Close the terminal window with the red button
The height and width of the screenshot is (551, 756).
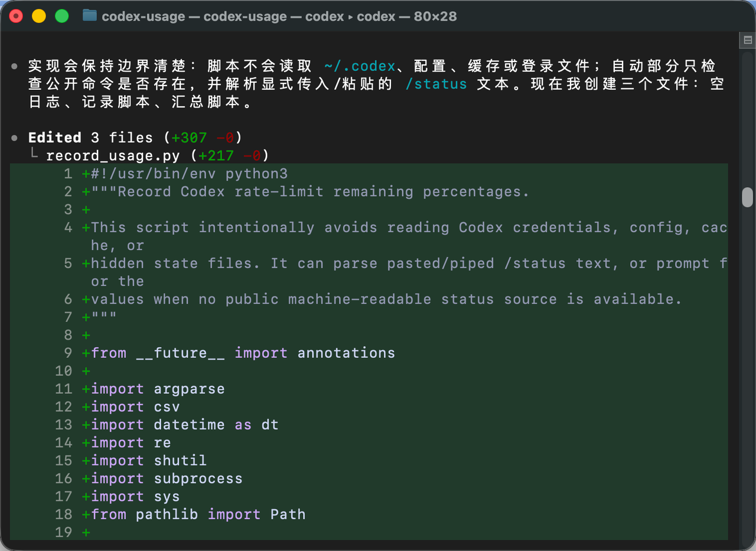pyautogui.click(x=16, y=16)
